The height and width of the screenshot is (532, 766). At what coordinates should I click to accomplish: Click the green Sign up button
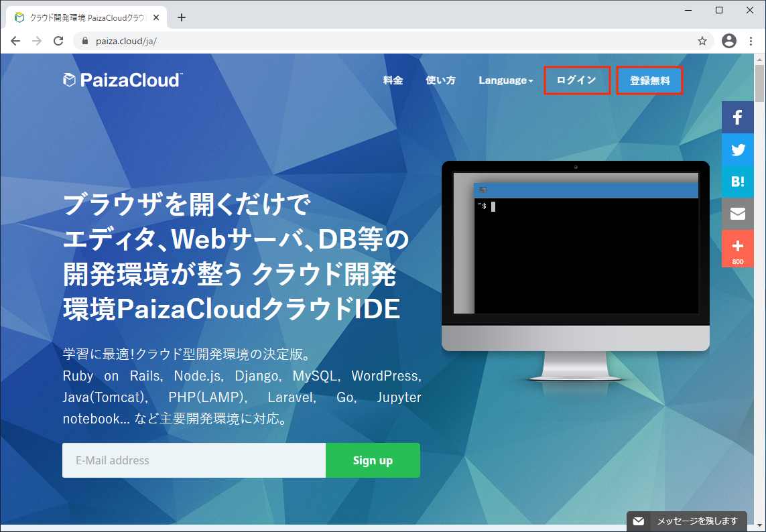click(x=373, y=460)
